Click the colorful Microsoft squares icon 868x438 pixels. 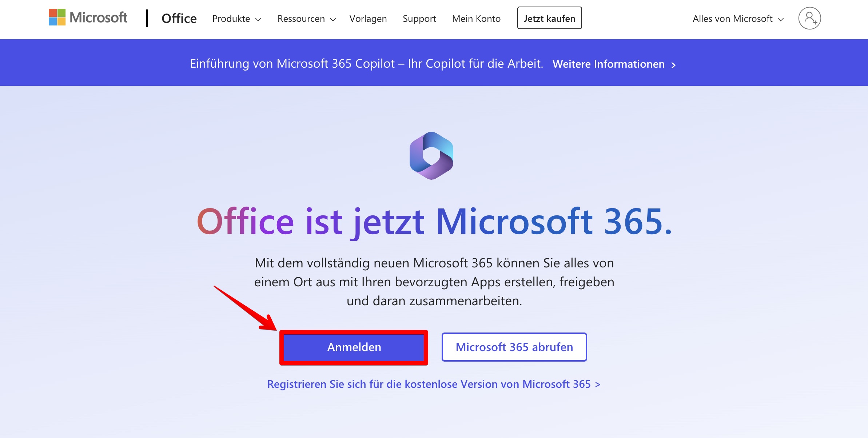point(56,17)
